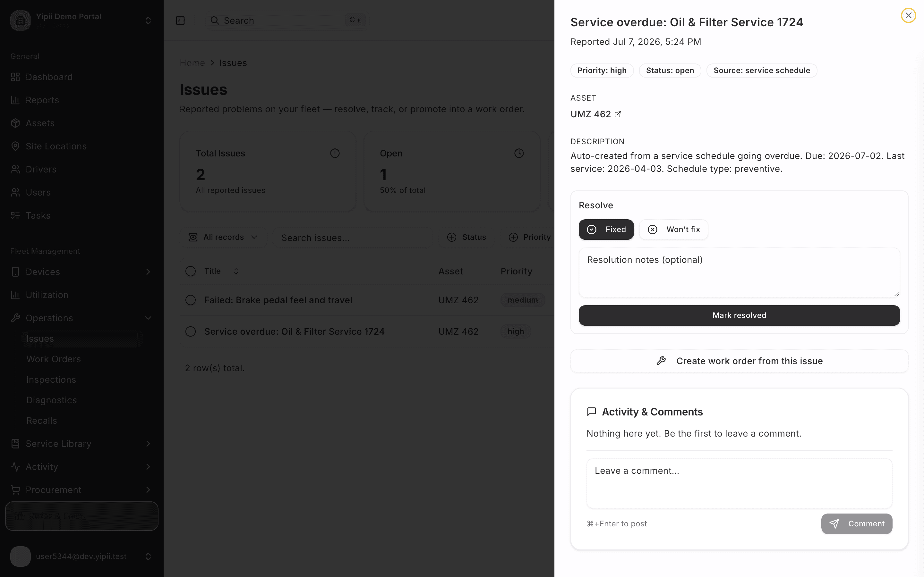This screenshot has width=924, height=577.
Task: Click Mark resolved button
Action: click(x=739, y=315)
